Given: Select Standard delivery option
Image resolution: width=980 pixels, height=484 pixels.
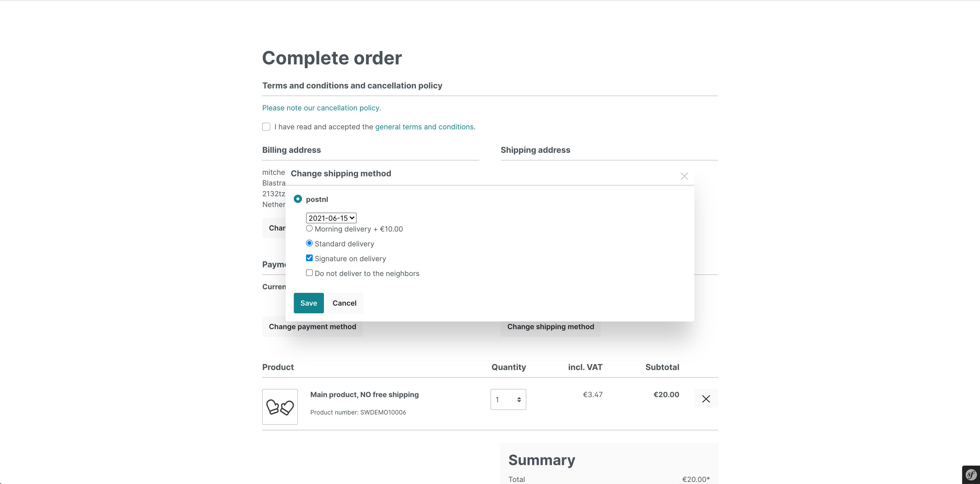Looking at the screenshot, I should pyautogui.click(x=309, y=243).
